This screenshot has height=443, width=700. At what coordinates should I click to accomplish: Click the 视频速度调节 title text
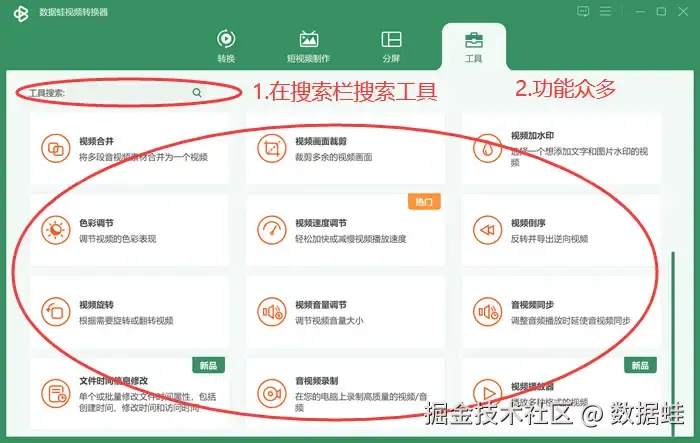pos(321,223)
